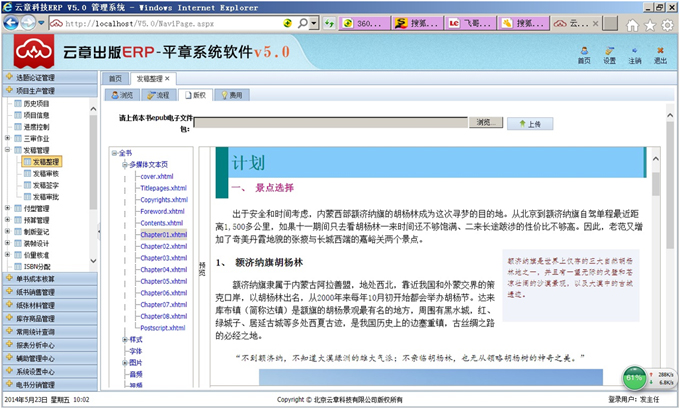The height and width of the screenshot is (409, 680).
Task: Open the IE favorites star icon
Action: [x=650, y=25]
